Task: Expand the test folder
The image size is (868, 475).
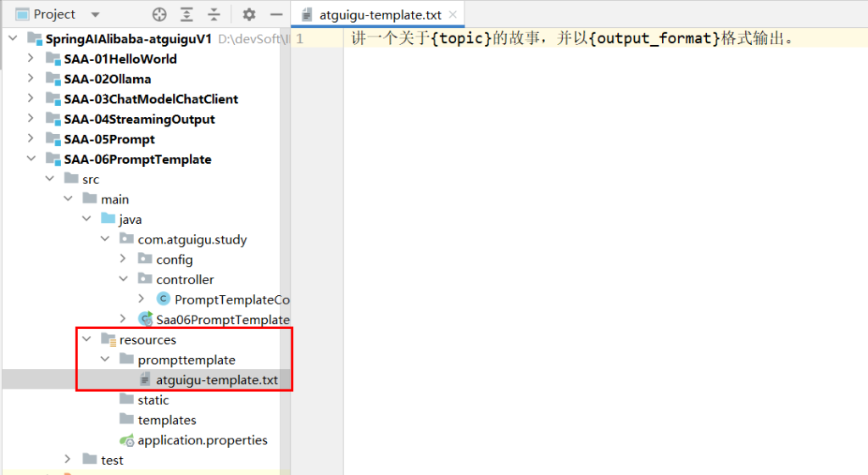Action: (x=68, y=461)
